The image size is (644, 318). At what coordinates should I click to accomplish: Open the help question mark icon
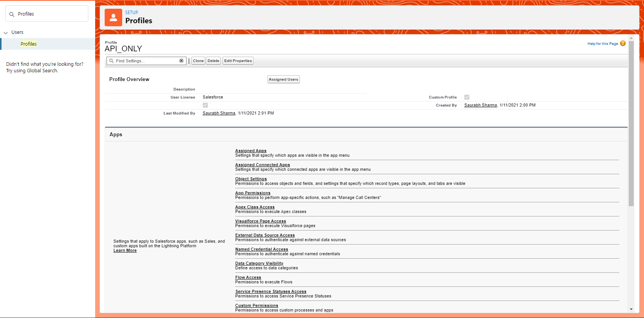[x=623, y=43]
